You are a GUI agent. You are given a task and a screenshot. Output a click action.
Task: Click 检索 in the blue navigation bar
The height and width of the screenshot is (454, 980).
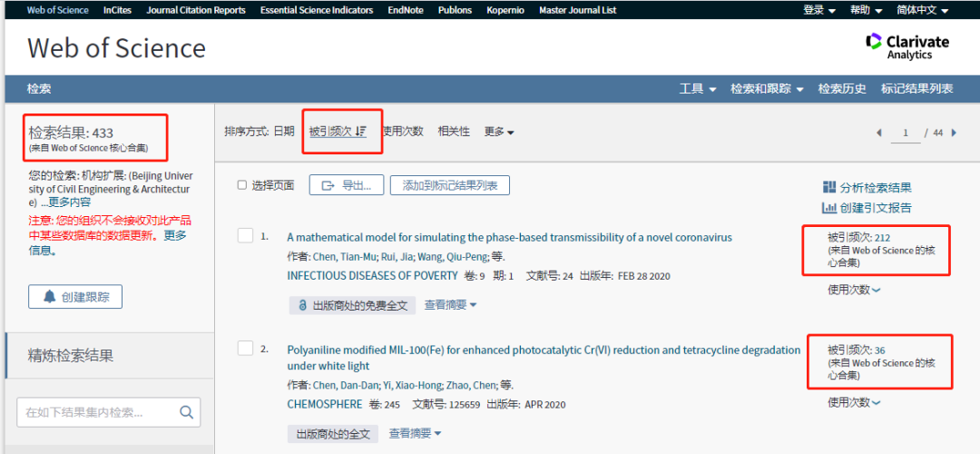[x=39, y=89]
